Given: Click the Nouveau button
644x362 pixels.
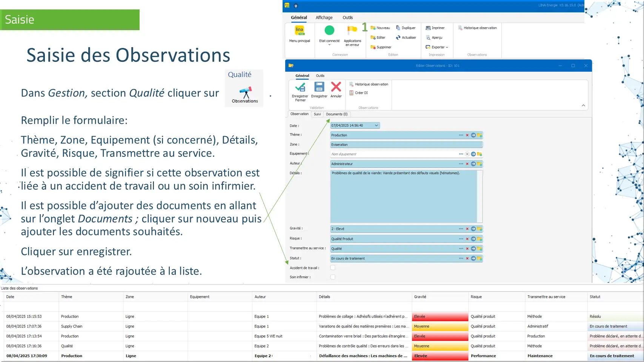Looking at the screenshot, I should (x=380, y=28).
